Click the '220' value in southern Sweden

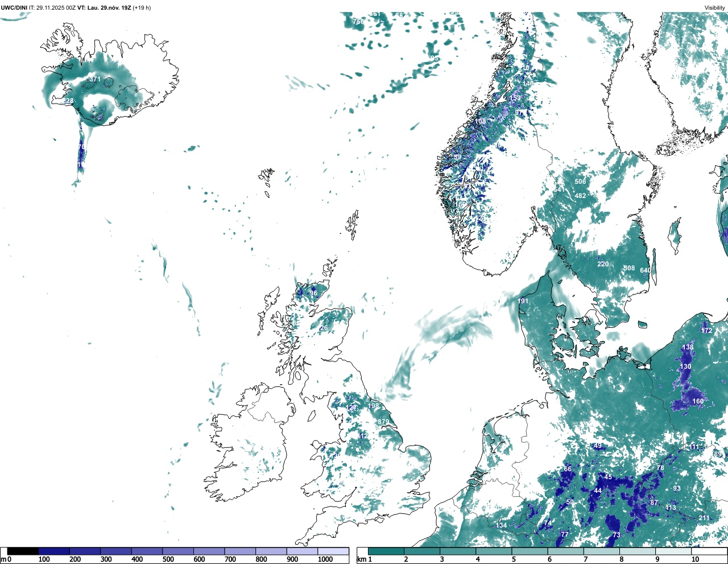pos(603,264)
